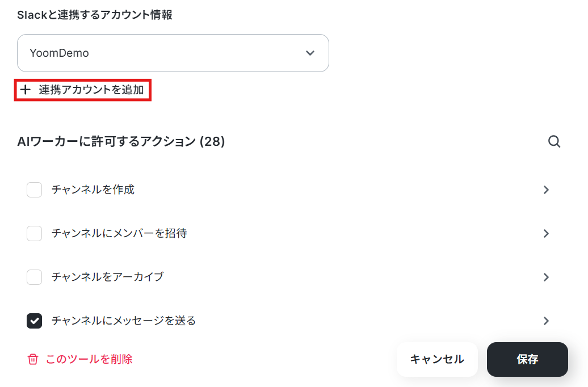Screen dimensions: 588x387
Task: Select the チャンネルにメッセージを送る label
Action: click(x=124, y=321)
